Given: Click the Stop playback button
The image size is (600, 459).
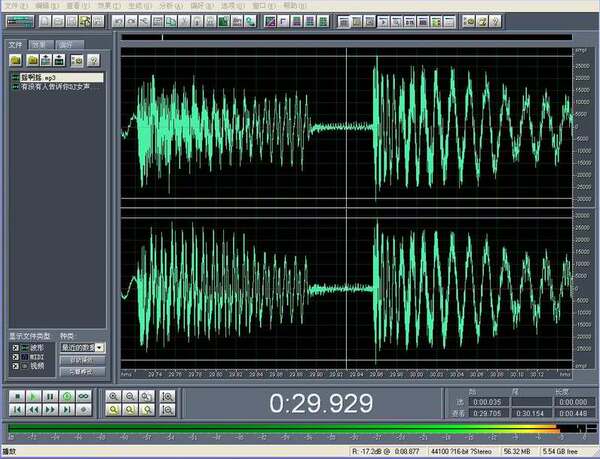Looking at the screenshot, I should (16, 396).
